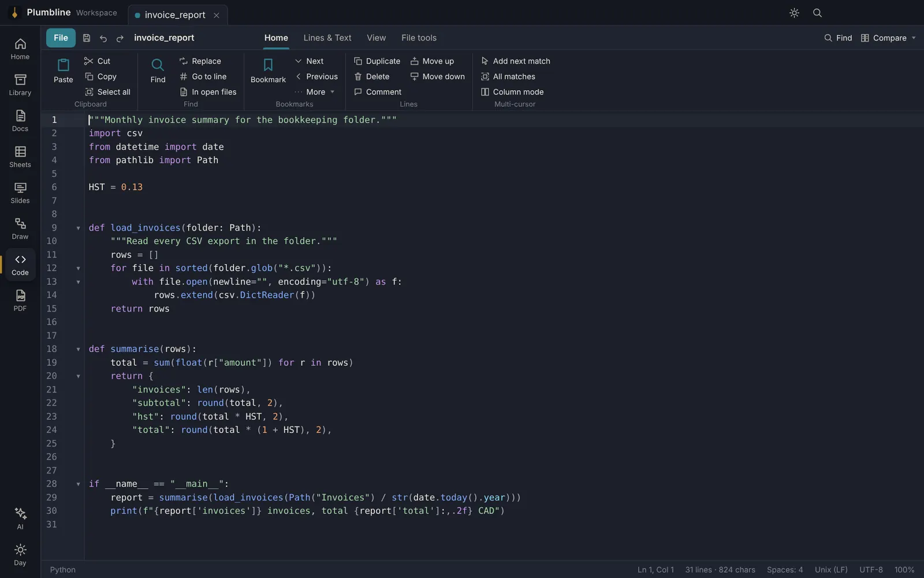
Task: Collapse the __main__ block fold
Action: (x=78, y=484)
